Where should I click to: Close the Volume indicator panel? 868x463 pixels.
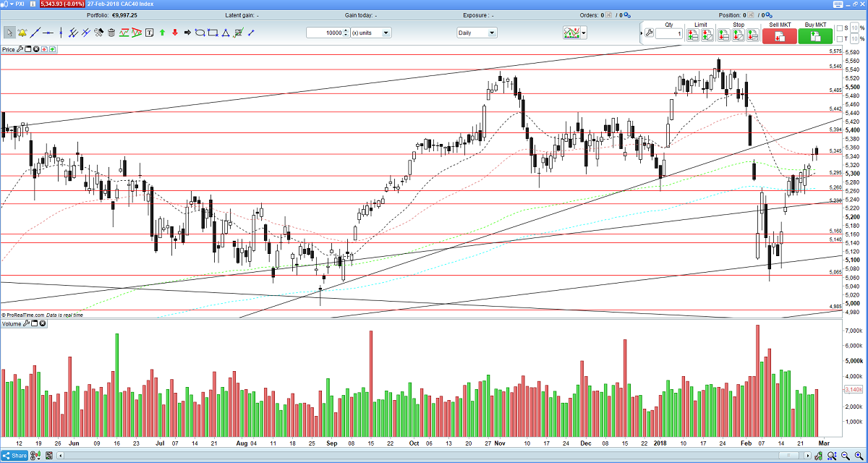(43, 323)
